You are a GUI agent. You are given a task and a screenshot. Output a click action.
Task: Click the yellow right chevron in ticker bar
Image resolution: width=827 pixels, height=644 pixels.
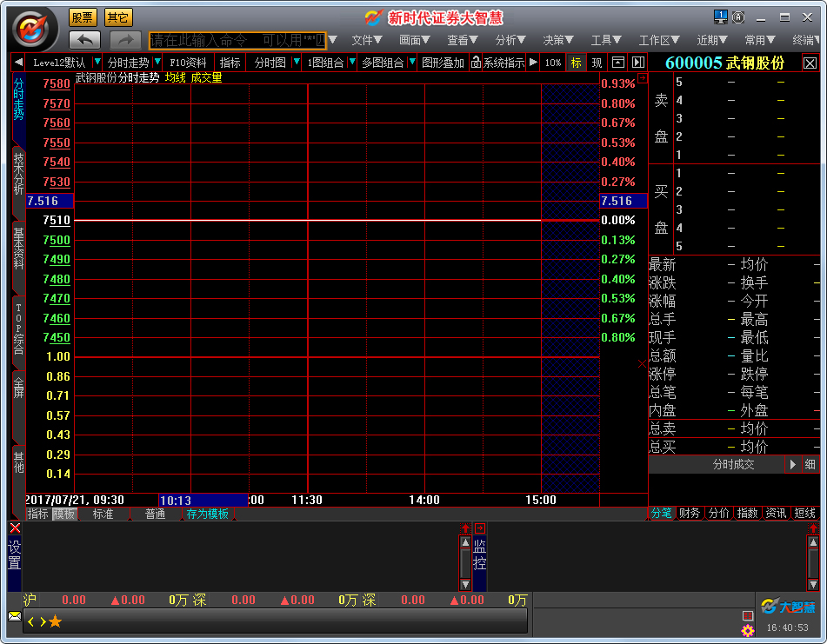click(43, 622)
